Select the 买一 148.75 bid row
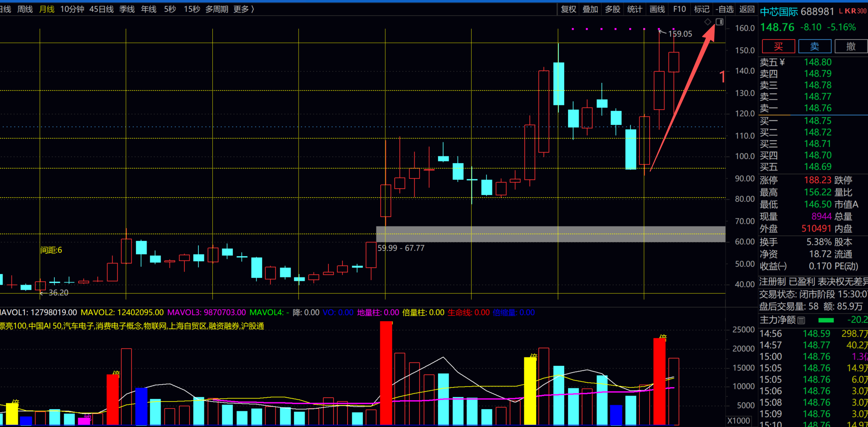Viewport: 868px width, 427px height. (813, 121)
